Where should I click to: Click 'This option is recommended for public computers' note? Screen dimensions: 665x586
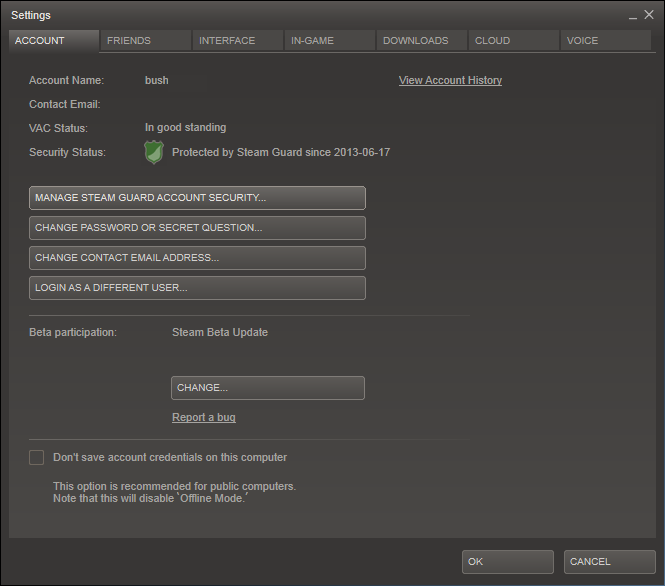point(174,486)
